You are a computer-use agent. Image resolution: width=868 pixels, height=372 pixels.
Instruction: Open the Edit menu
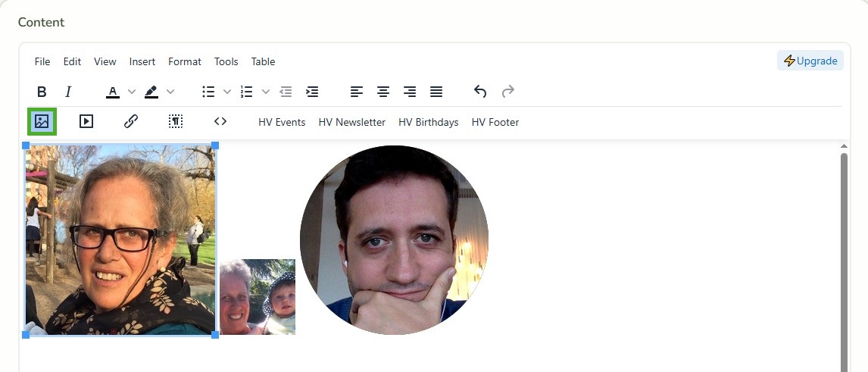[x=72, y=61]
